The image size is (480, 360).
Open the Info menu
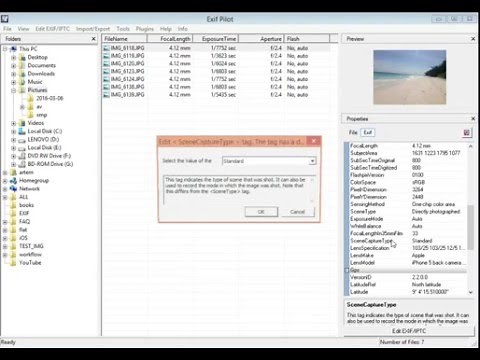182,29
